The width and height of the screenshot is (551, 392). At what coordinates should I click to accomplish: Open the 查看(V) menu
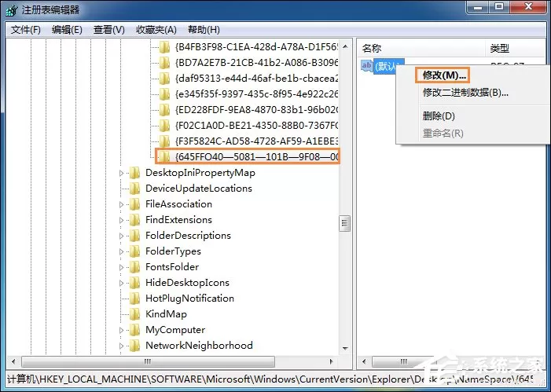[109, 30]
